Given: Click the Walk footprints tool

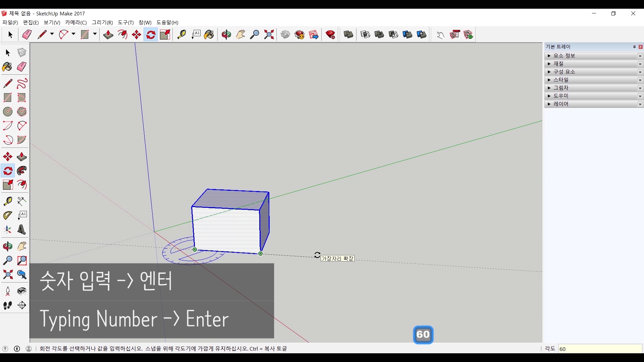Looking at the screenshot, I should coord(7,305).
